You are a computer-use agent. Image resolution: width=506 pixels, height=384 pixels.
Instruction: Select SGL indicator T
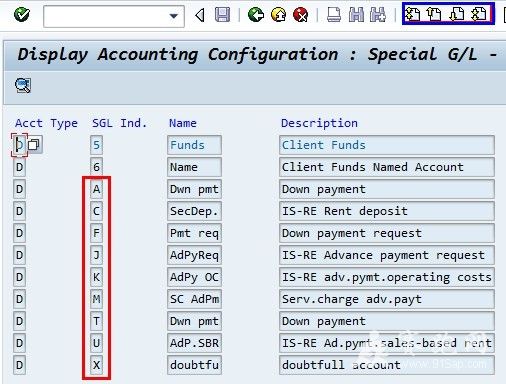click(x=96, y=321)
